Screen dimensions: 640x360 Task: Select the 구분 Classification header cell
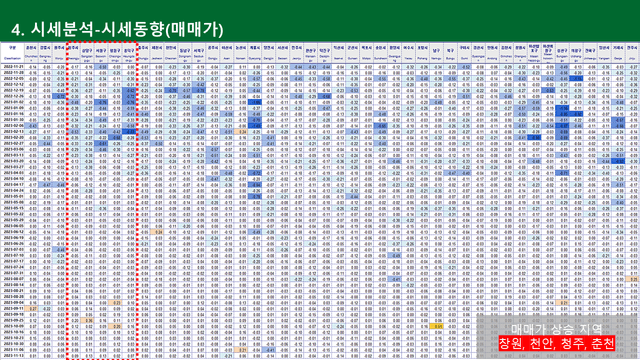tap(12, 53)
